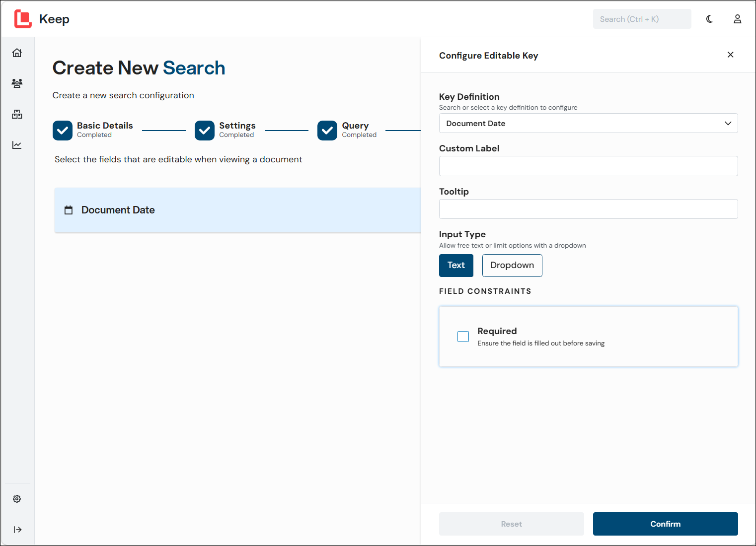Focus the Tooltip input field
This screenshot has width=756, height=546.
(x=588, y=209)
